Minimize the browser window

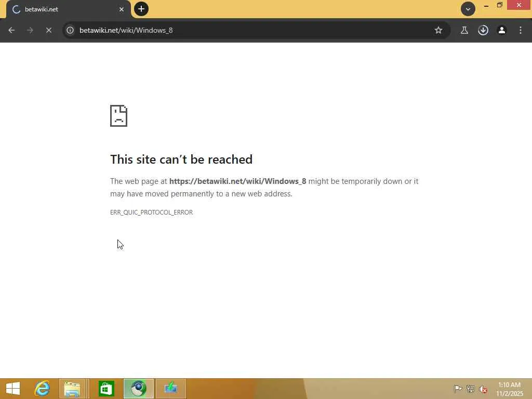tap(486, 5)
